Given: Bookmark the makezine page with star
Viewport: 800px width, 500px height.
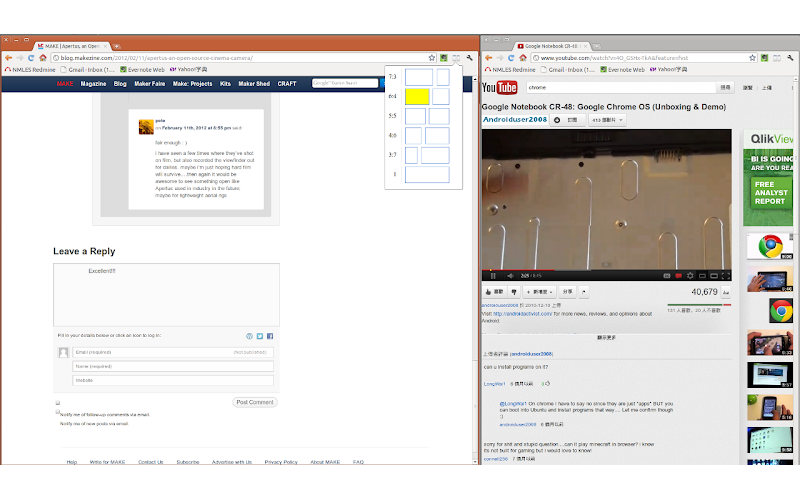Looking at the screenshot, I should 432,58.
